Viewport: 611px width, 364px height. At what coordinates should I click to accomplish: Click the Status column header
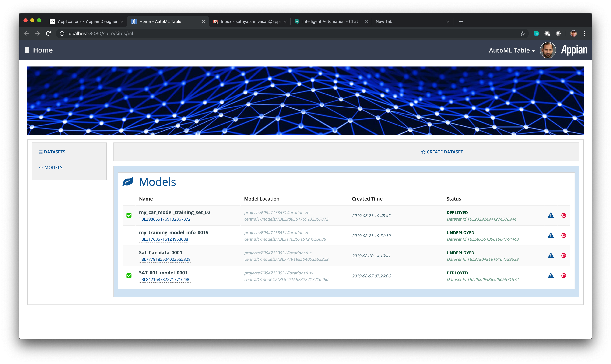(453, 199)
